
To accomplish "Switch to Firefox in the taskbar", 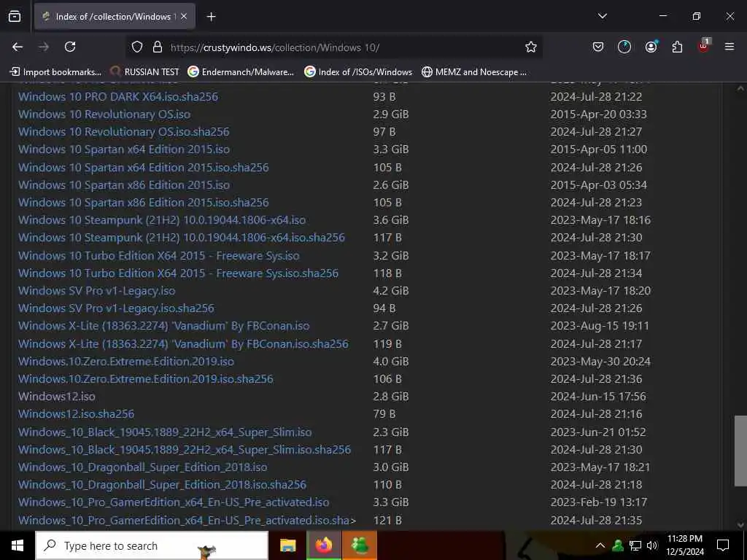I will pos(323,545).
